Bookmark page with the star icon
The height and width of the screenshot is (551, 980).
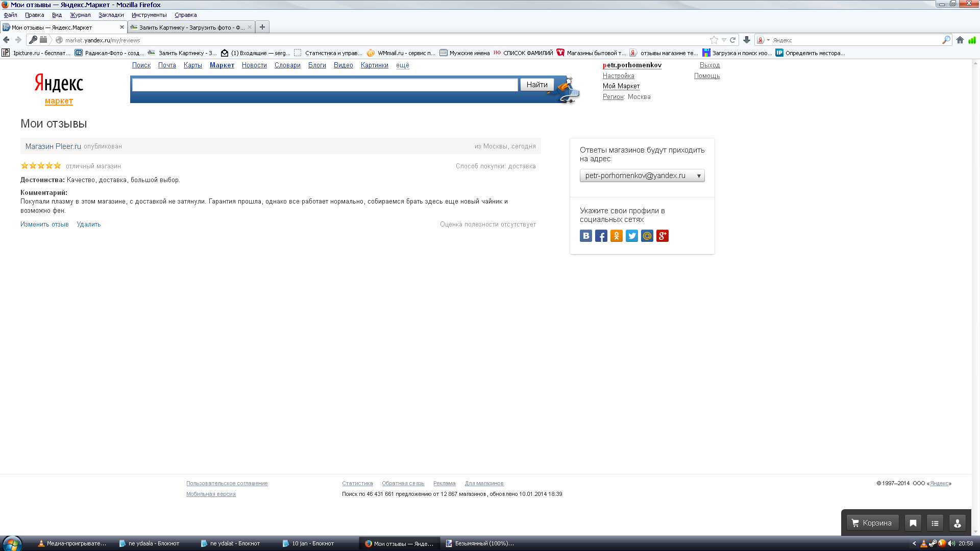tap(714, 40)
